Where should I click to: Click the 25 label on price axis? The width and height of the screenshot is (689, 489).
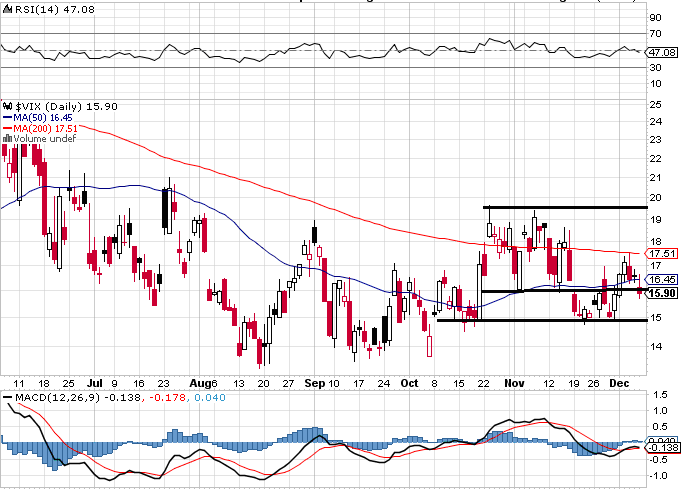tap(656, 105)
